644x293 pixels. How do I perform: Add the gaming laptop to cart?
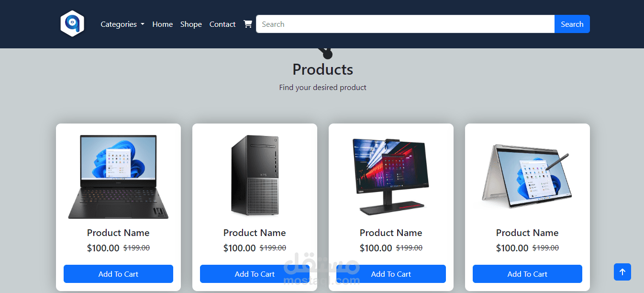pyautogui.click(x=118, y=274)
